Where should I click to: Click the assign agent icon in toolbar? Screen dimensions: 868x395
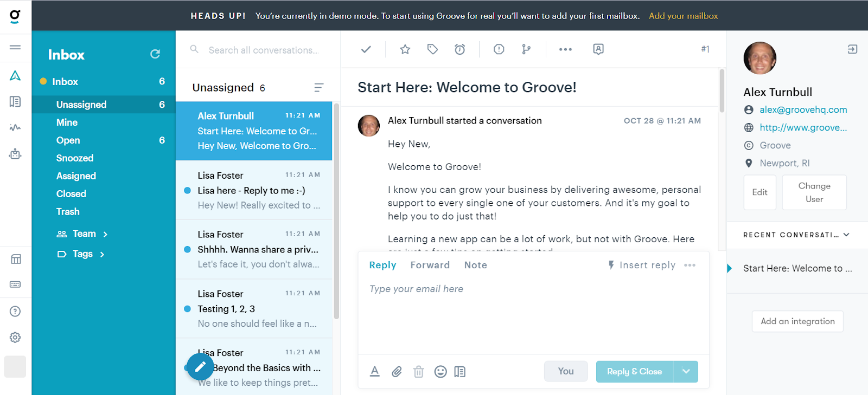598,49
